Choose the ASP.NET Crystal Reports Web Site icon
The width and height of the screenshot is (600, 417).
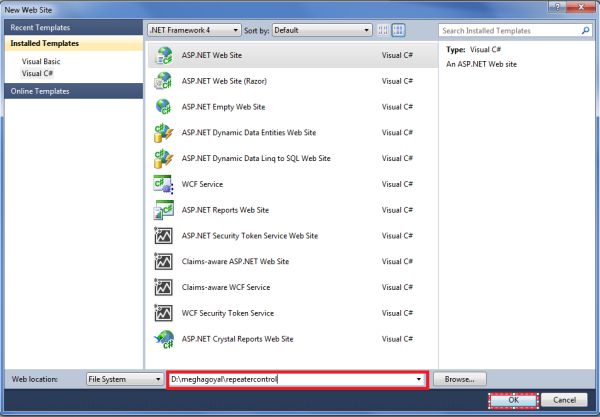[164, 339]
